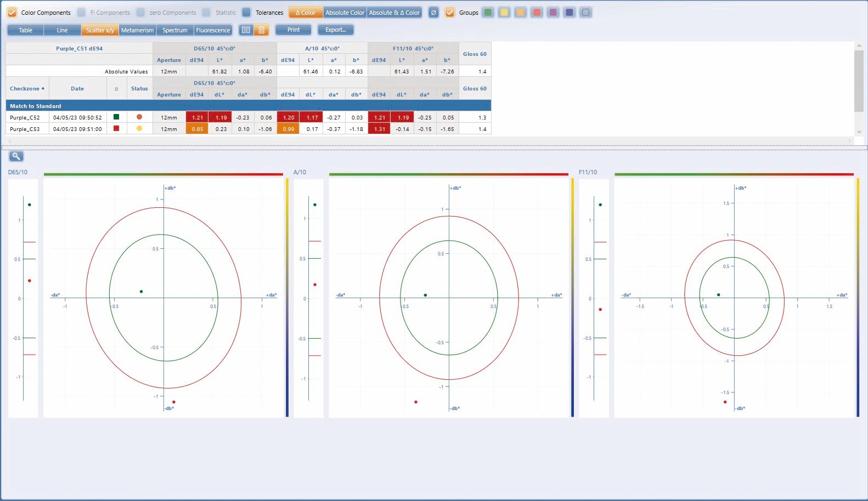The height and width of the screenshot is (501, 868).
Task: Open the Spectrum view tab
Action: 175,30
